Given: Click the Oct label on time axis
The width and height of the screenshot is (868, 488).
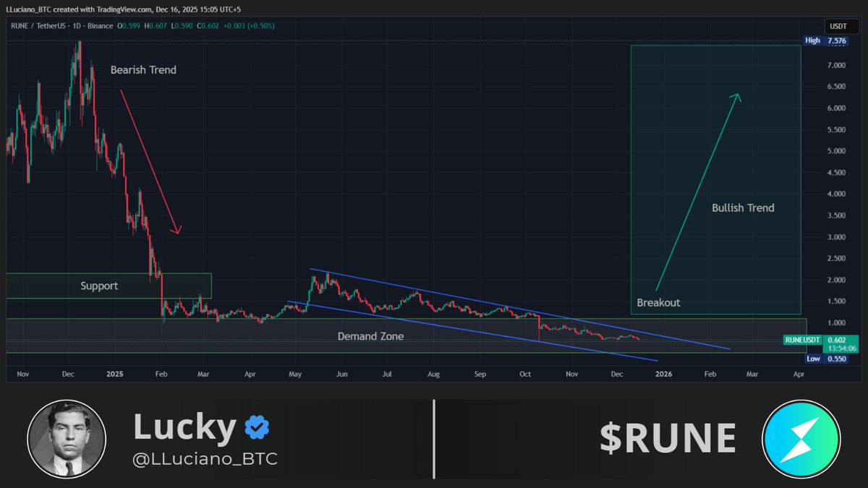Looking at the screenshot, I should pyautogui.click(x=525, y=375).
